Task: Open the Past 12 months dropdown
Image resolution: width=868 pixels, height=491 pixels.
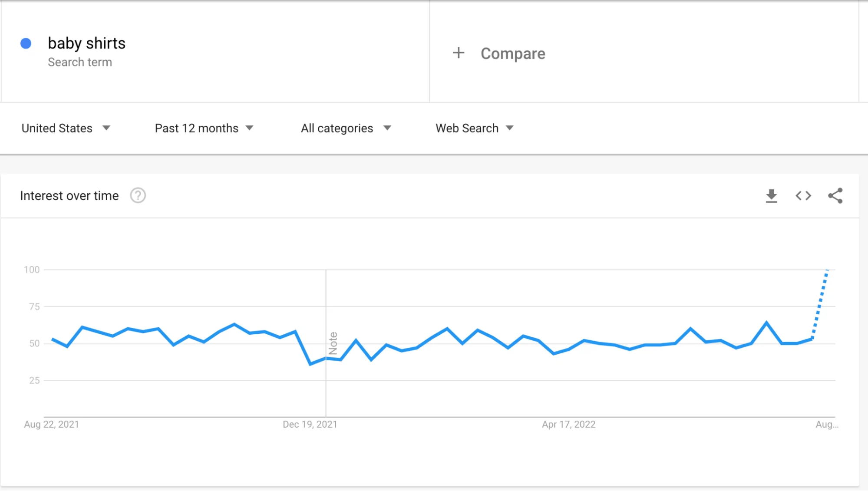Action: 204,128
